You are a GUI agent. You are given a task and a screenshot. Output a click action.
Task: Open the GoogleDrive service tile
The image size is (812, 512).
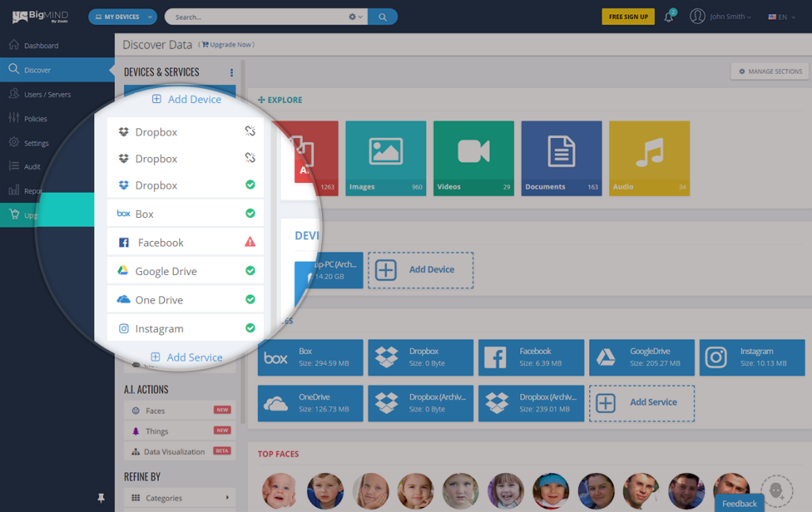642,357
